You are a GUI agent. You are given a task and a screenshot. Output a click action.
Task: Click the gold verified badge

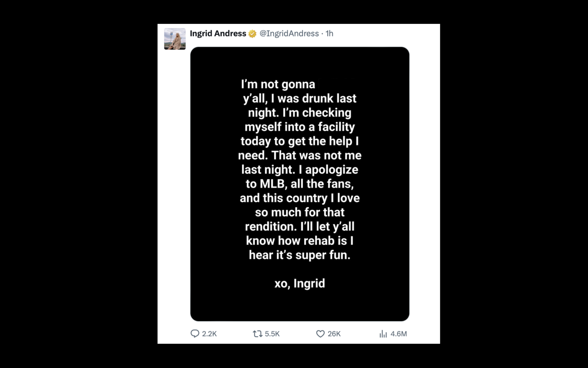(252, 33)
